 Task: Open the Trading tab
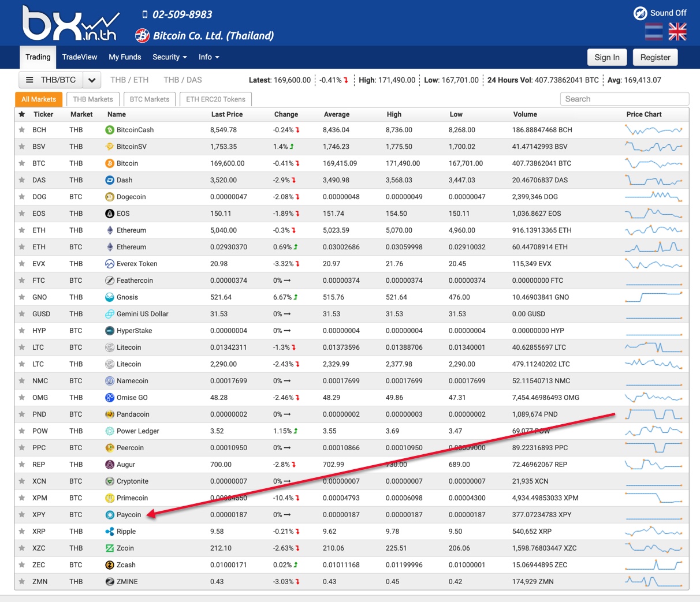38,57
